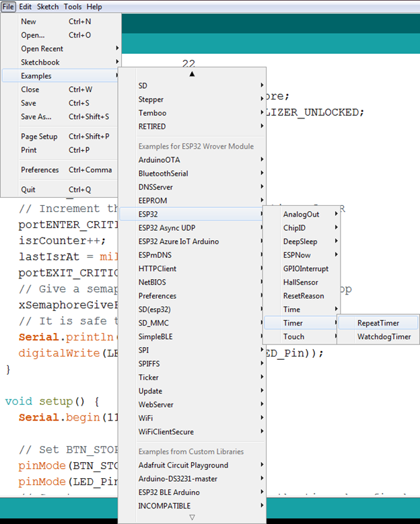Open the HTTPClient examples entry

(x=192, y=268)
